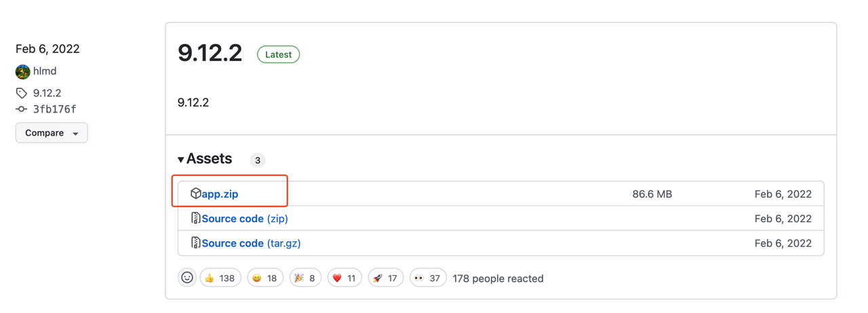Click the tag icon beside 9.12.2
The height and width of the screenshot is (313, 868).
coord(22,93)
